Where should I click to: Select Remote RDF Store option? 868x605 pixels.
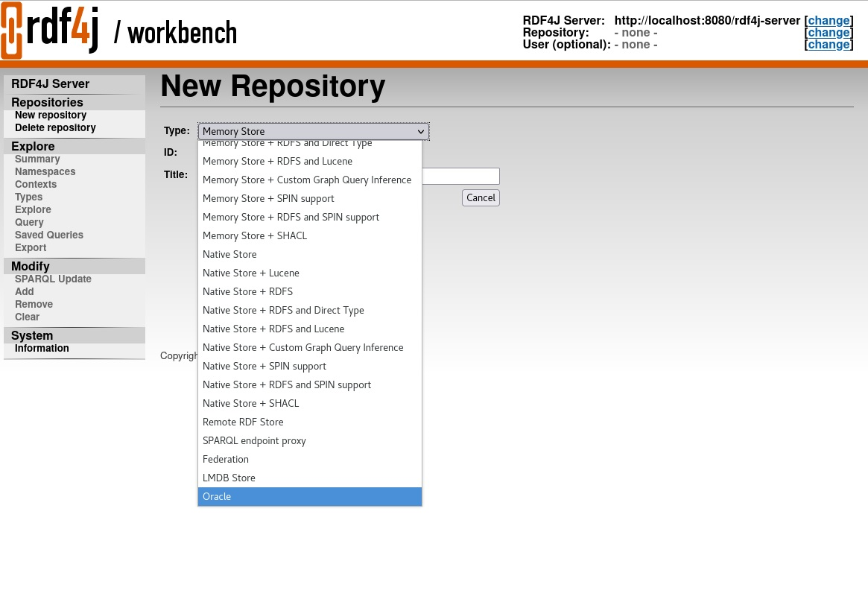pos(309,422)
